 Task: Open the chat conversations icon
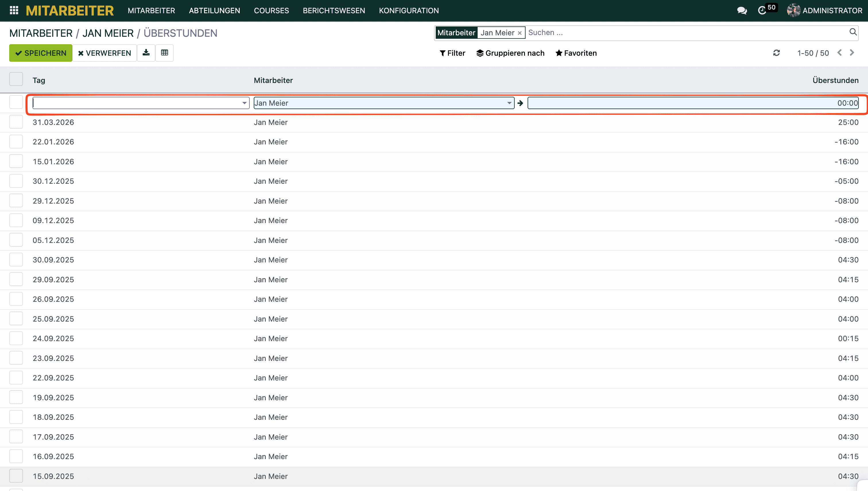coord(742,10)
